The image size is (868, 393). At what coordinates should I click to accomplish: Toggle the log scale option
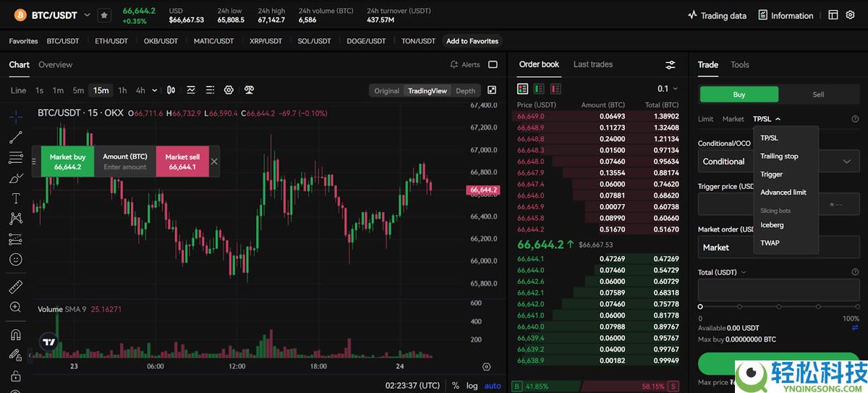coord(472,386)
